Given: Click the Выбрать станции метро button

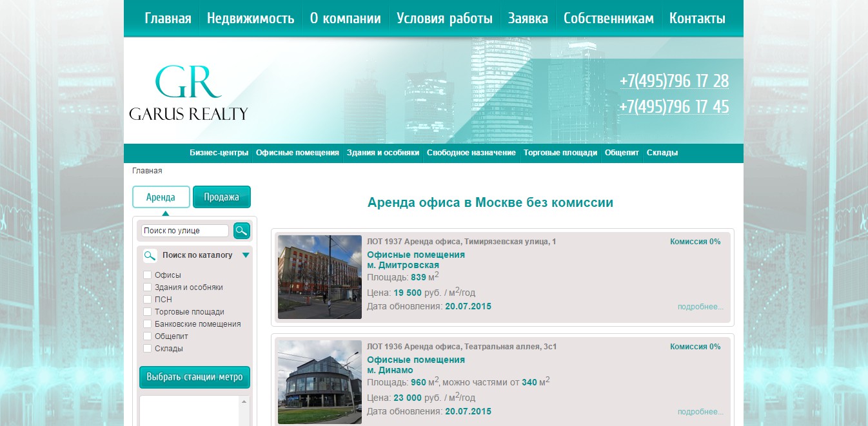Looking at the screenshot, I should click(x=195, y=378).
